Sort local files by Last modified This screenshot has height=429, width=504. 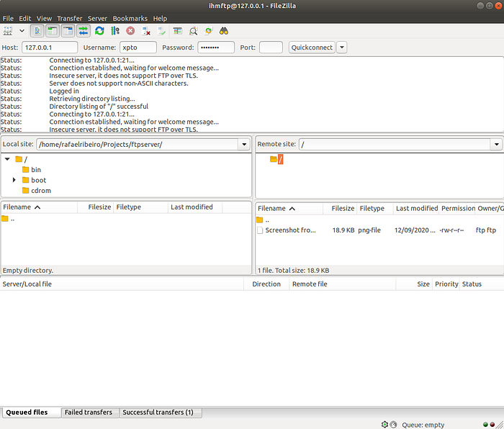coord(195,207)
